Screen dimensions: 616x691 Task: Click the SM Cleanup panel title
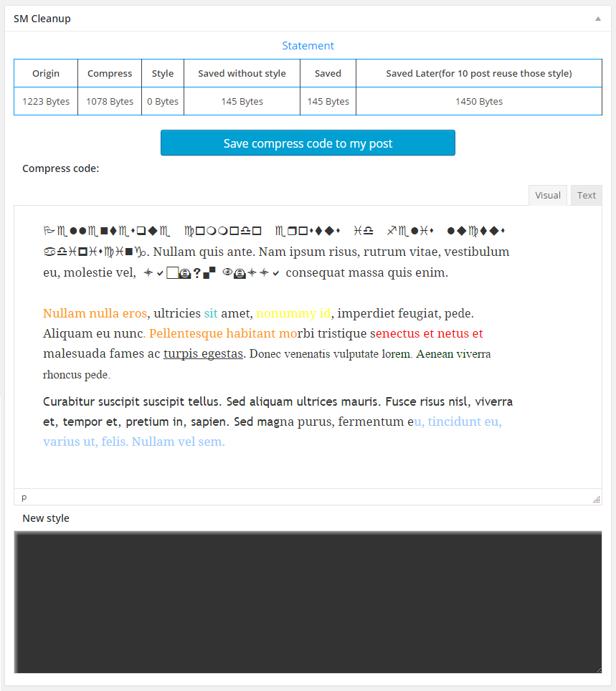42,19
